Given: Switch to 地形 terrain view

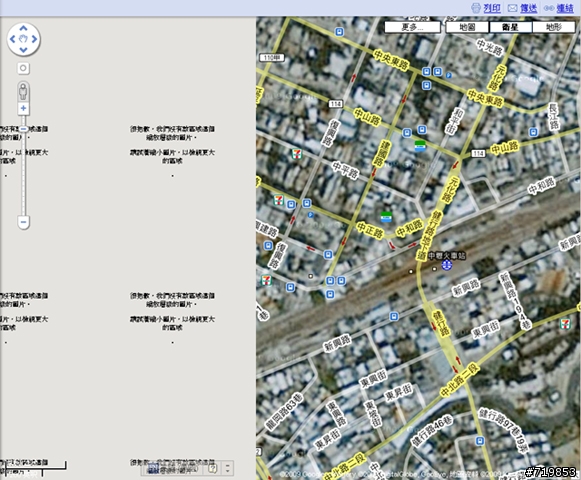Looking at the screenshot, I should (554, 27).
